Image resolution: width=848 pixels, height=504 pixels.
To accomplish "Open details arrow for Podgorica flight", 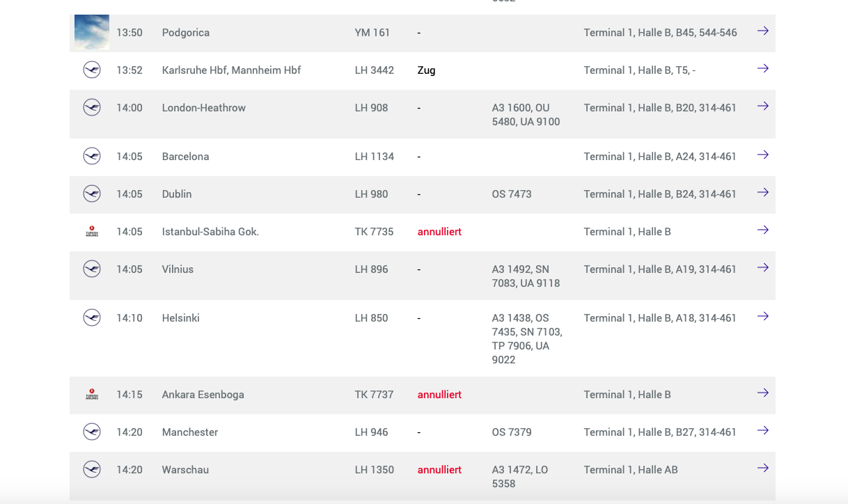I will (x=763, y=31).
